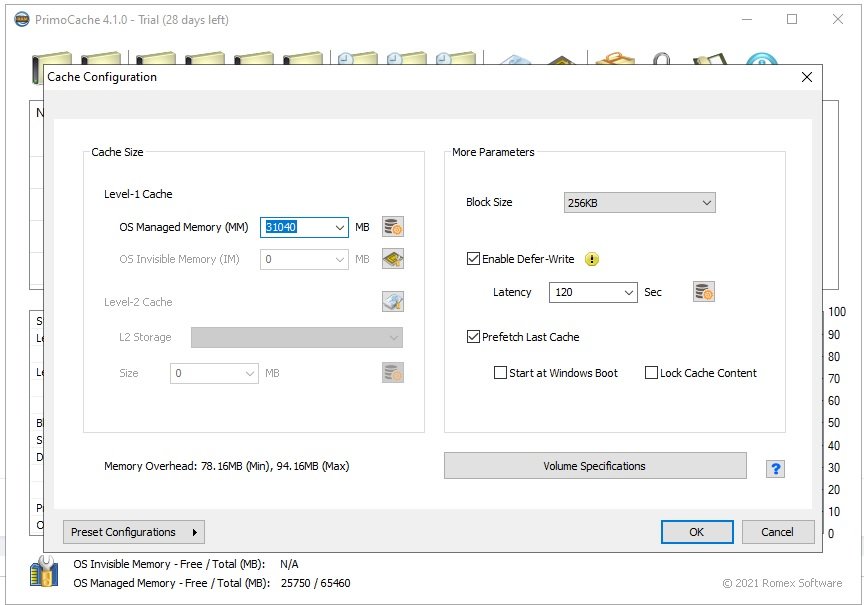Click the memory status icon in the bottom-left corner
The image size is (864, 605).
click(x=45, y=571)
